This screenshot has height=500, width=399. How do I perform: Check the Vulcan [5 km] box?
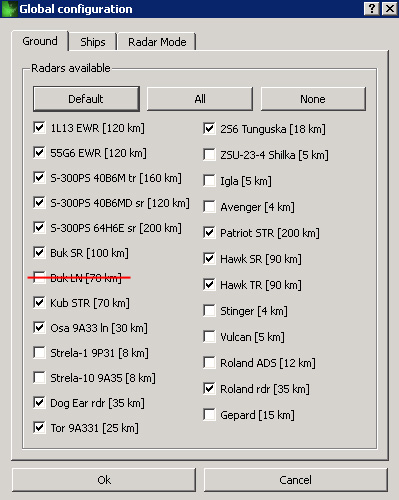tap(209, 337)
